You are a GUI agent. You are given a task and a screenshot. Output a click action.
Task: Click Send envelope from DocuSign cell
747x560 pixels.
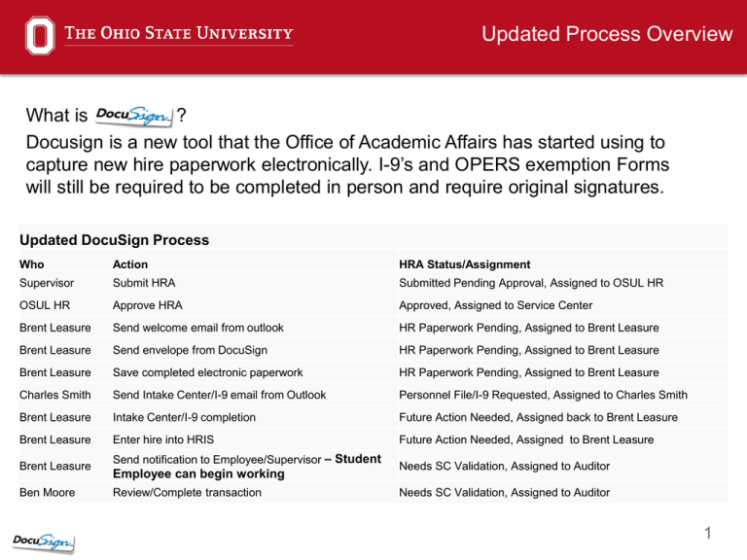[190, 350]
